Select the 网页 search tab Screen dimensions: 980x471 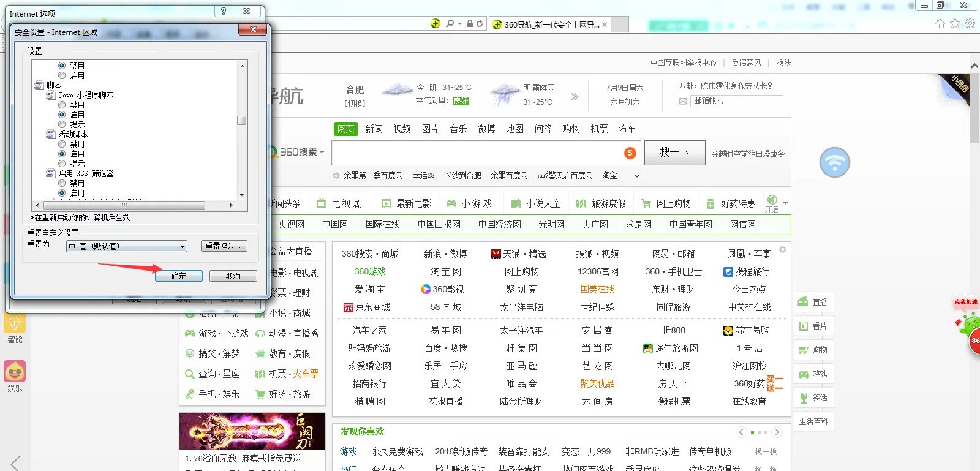tap(345, 129)
